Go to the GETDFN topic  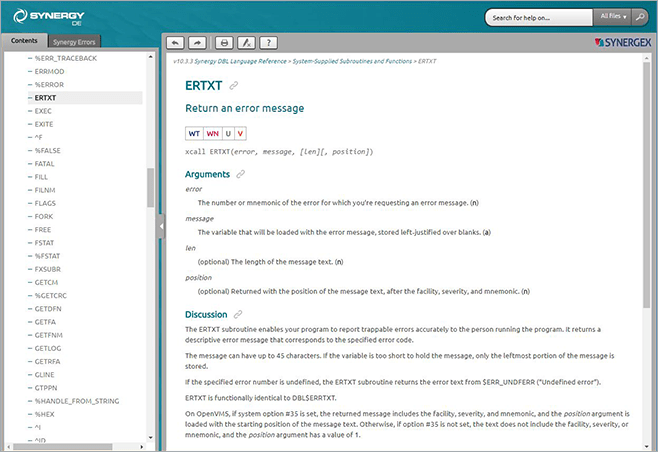(x=48, y=308)
